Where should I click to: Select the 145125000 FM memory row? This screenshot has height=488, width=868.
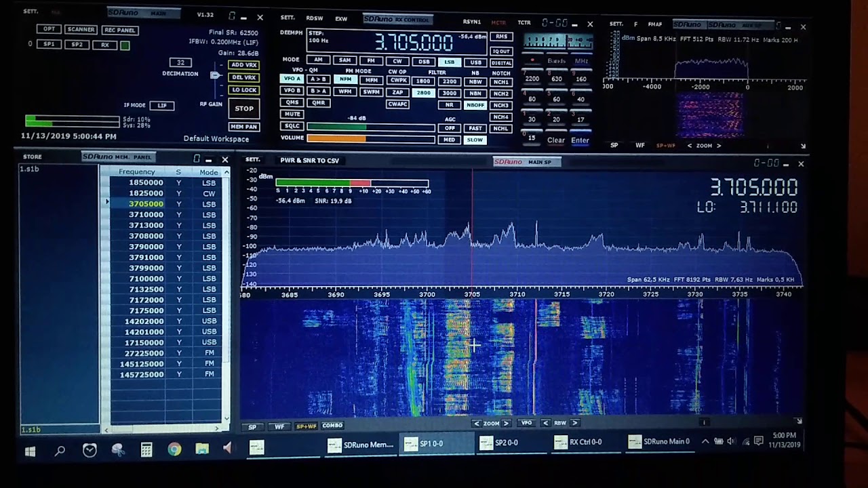pyautogui.click(x=165, y=364)
